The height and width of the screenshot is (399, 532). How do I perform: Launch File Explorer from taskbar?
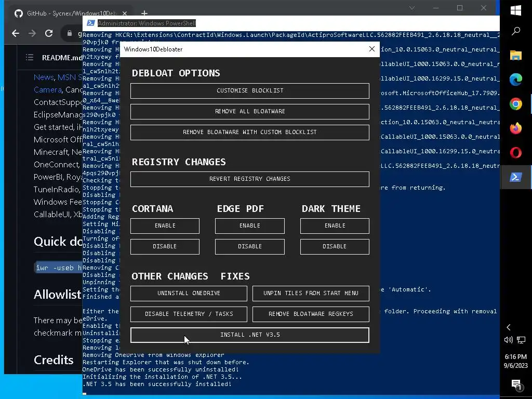pyautogui.click(x=516, y=55)
